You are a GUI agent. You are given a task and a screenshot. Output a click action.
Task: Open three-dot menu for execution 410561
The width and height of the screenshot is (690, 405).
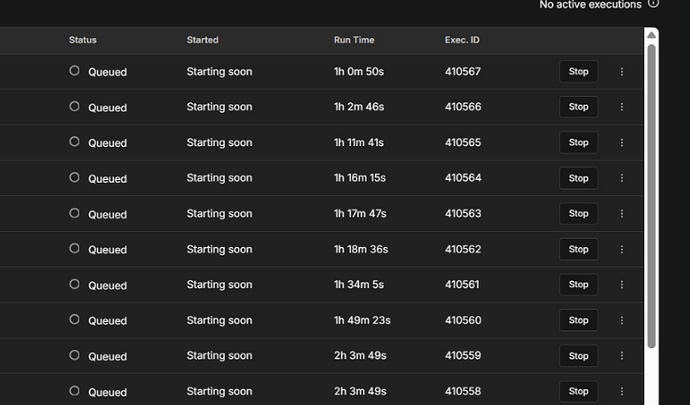(622, 285)
